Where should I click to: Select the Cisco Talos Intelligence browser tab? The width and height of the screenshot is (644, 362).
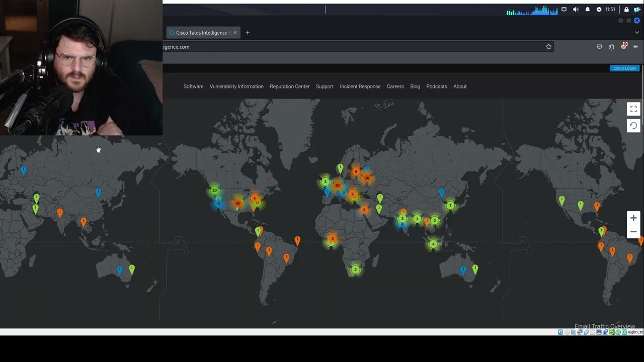click(203, 33)
